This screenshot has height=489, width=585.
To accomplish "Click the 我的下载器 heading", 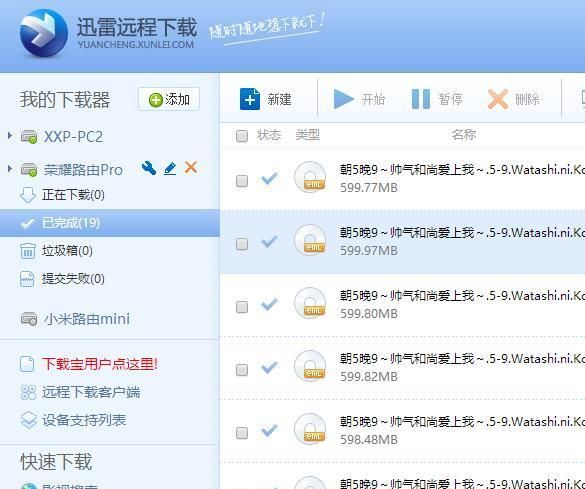I will (65, 100).
